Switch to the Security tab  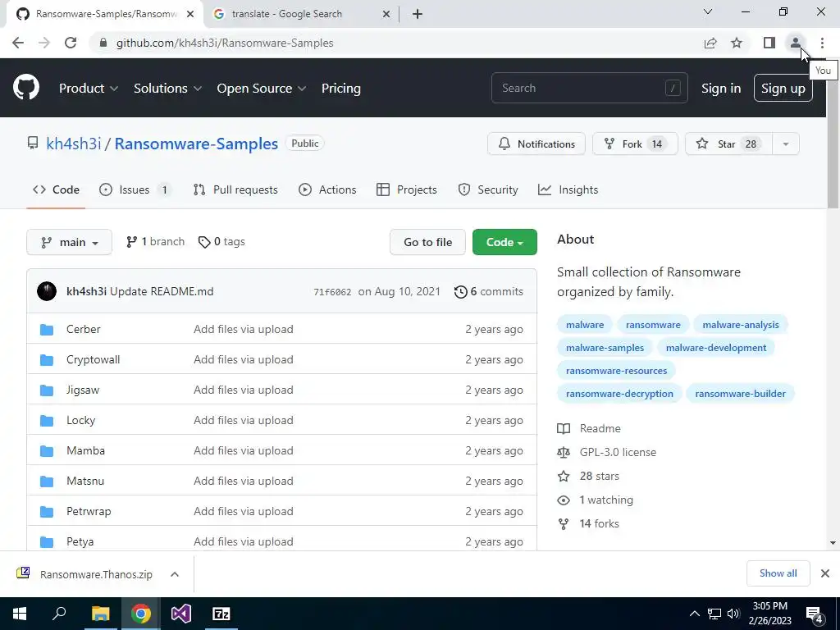488,189
